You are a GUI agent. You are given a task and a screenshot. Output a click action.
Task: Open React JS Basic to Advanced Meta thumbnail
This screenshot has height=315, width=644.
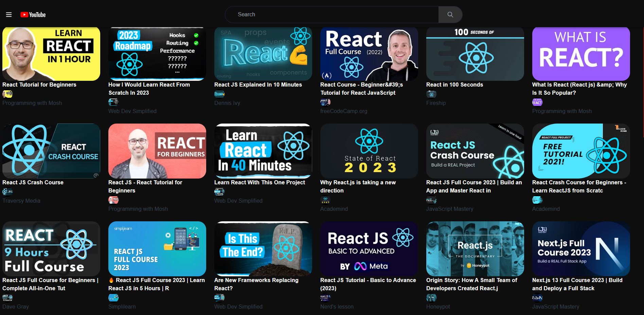tap(369, 249)
